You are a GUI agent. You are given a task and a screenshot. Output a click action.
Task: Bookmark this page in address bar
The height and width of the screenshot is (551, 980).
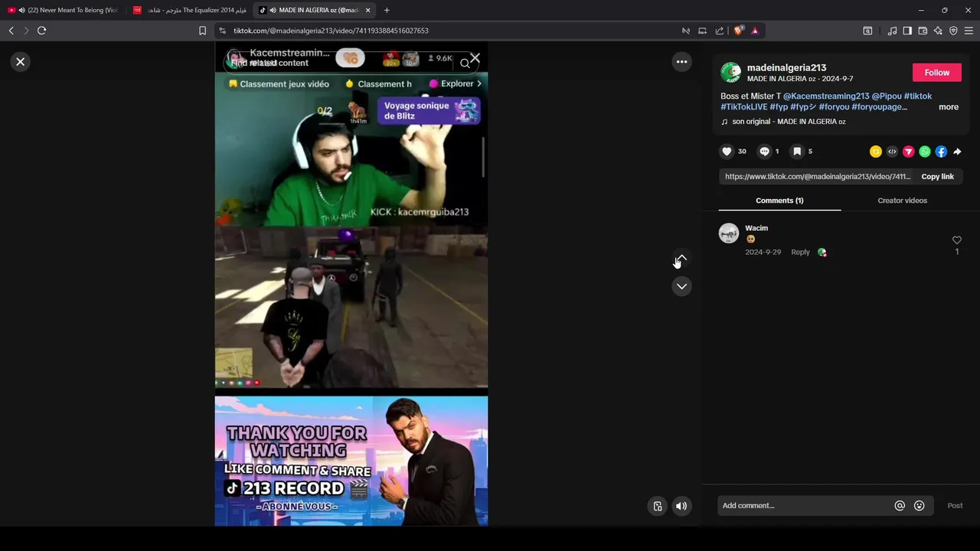pos(202,31)
